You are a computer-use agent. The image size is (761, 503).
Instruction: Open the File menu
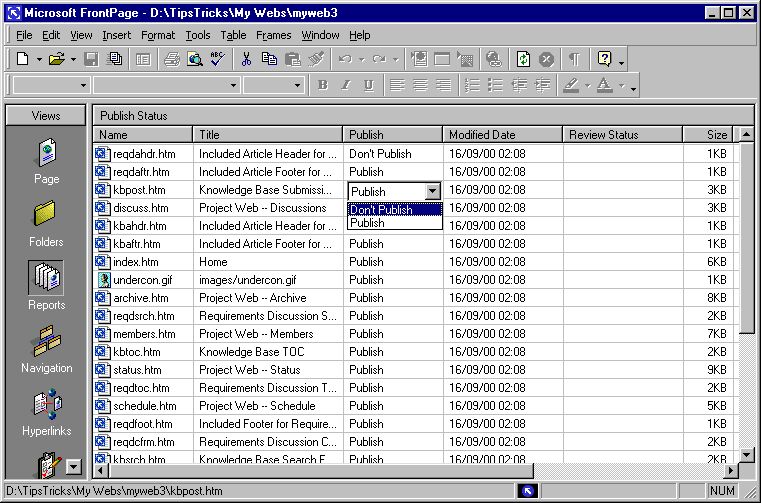[x=24, y=35]
